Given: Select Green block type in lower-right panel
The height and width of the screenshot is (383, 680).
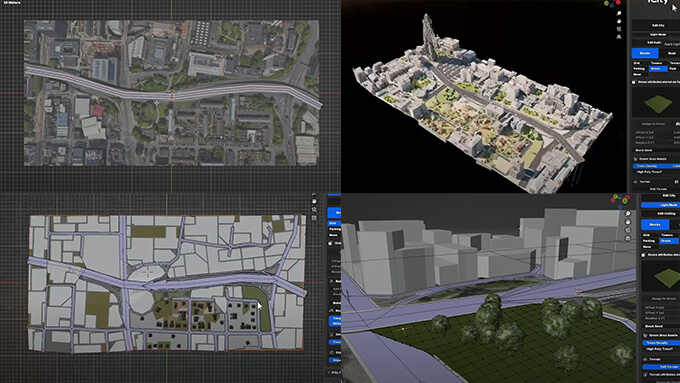Looking at the screenshot, I should (669, 241).
